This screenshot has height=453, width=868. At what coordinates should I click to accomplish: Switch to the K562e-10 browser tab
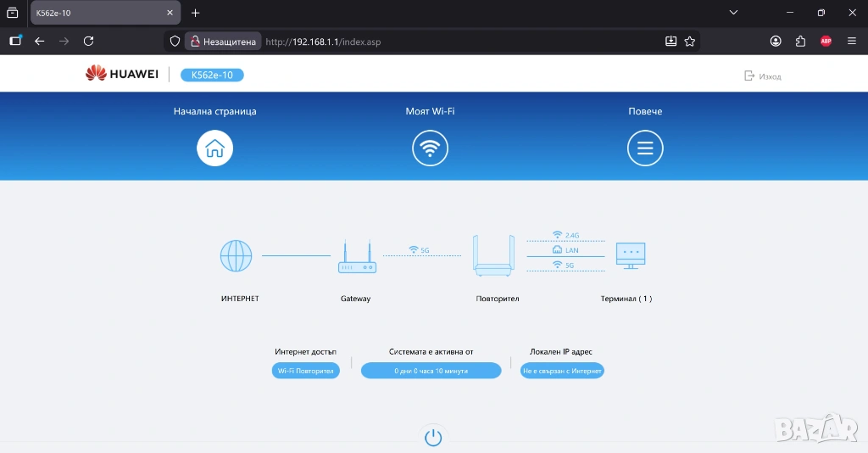pos(102,13)
